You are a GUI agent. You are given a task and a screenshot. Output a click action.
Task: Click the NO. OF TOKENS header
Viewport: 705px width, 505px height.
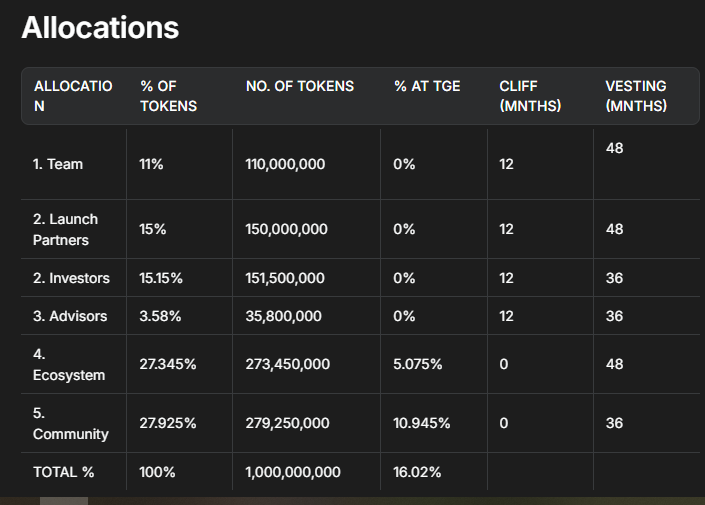click(x=300, y=86)
